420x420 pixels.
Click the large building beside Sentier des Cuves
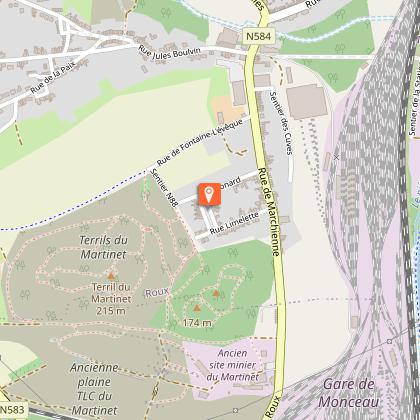pyautogui.click(x=307, y=101)
